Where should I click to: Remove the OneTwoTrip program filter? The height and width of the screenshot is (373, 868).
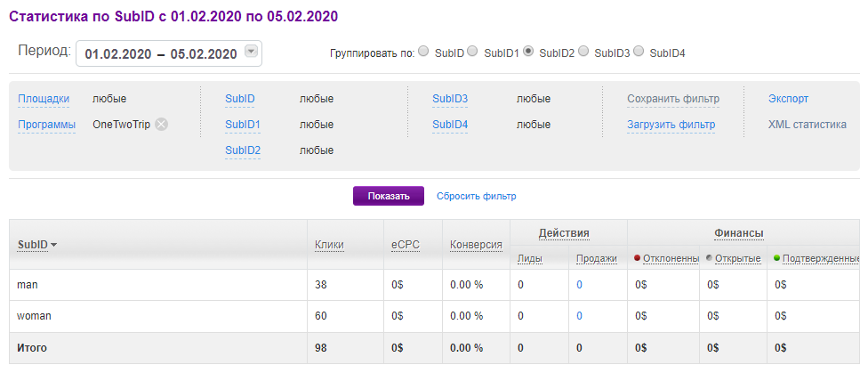point(161,125)
